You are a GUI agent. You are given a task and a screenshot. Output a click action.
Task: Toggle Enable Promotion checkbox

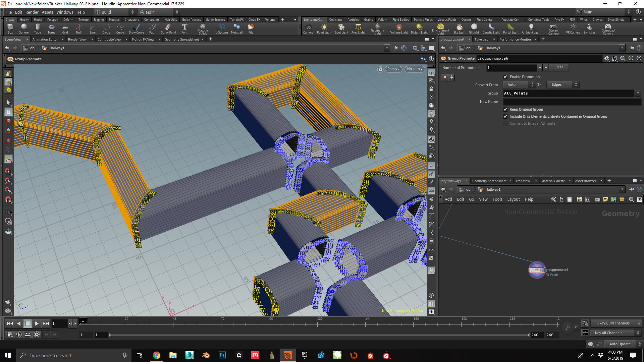coord(505,77)
